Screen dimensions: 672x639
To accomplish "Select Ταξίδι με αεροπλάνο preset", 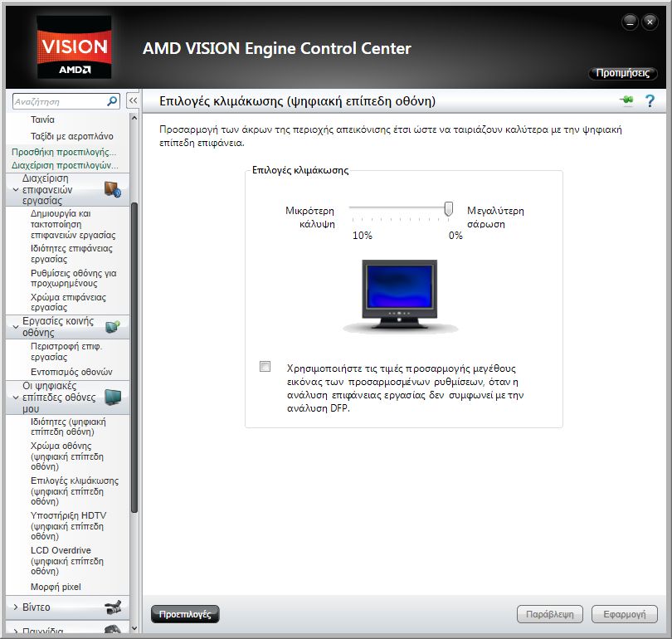I will click(72, 136).
